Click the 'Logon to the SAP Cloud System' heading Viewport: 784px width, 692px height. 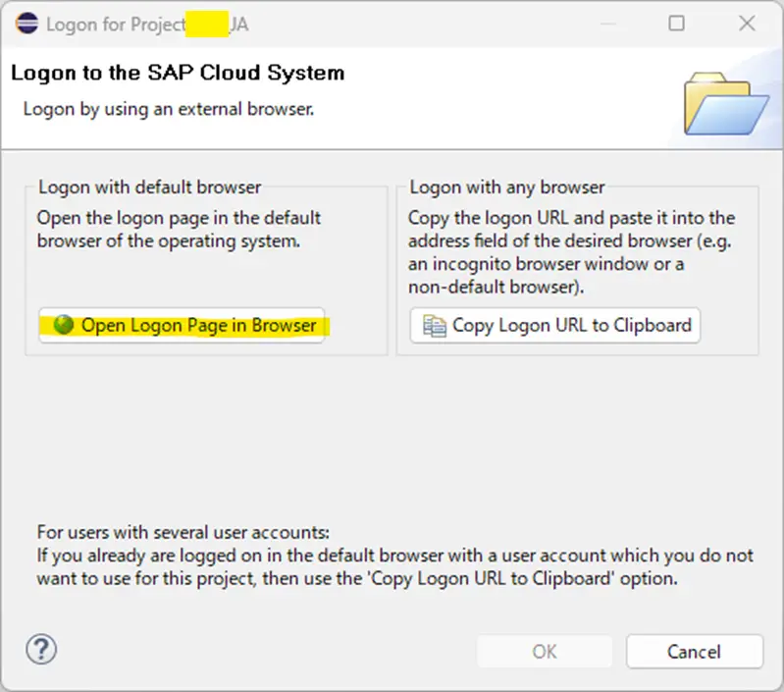tap(178, 73)
